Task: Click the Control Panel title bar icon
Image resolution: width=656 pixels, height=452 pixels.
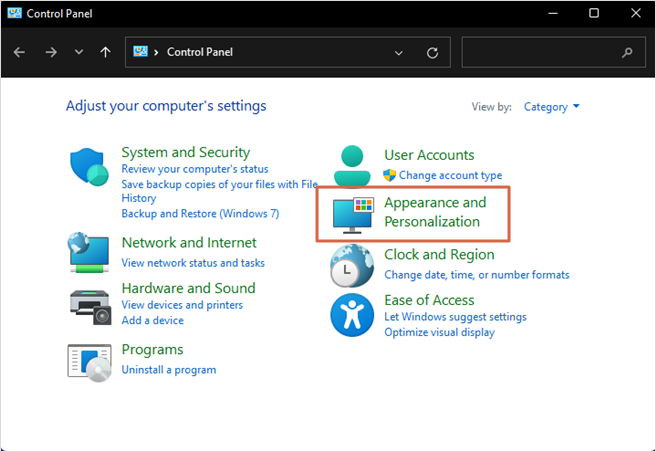Action: pos(14,13)
